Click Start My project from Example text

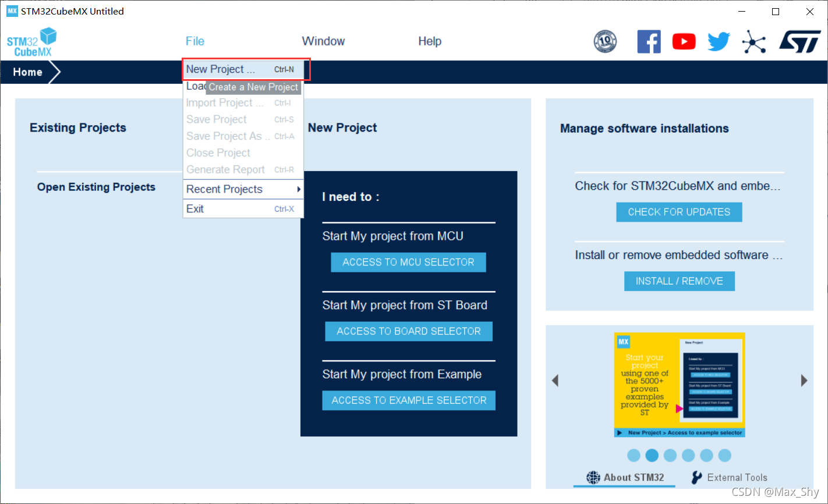click(x=402, y=375)
